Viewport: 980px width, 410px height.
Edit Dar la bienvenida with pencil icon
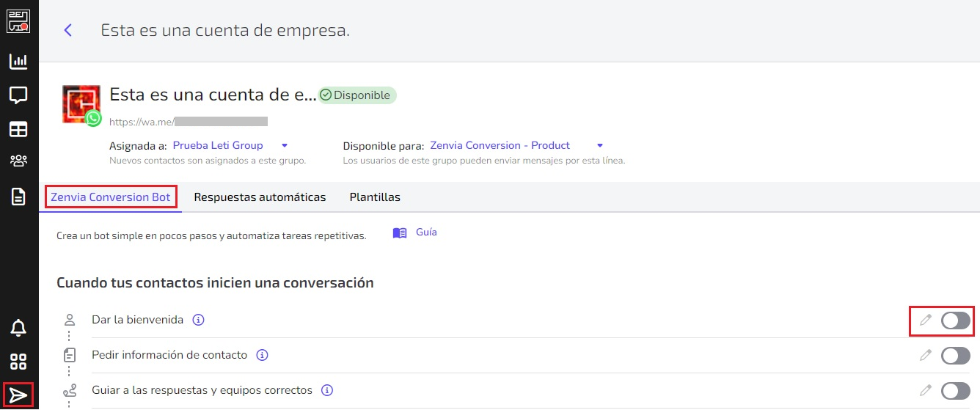926,320
